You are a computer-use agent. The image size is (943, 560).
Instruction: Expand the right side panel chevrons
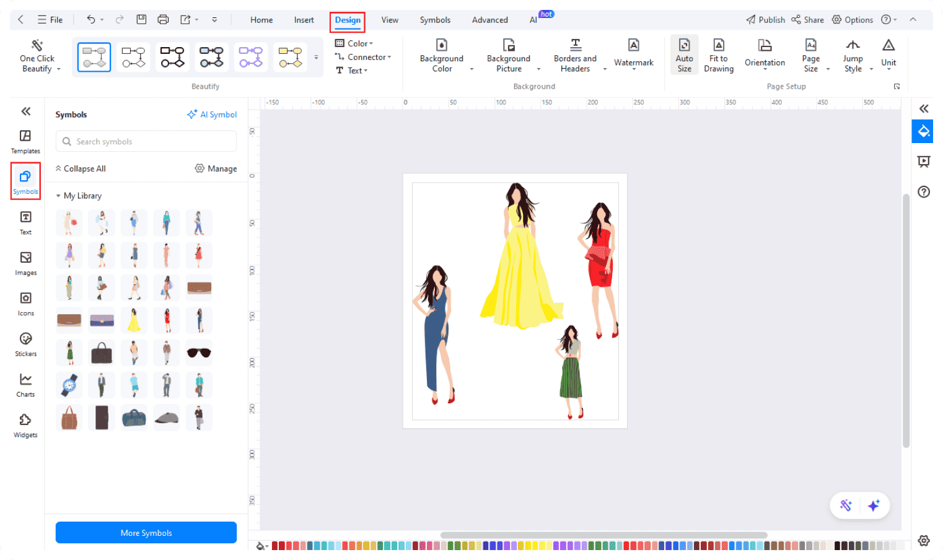point(924,108)
